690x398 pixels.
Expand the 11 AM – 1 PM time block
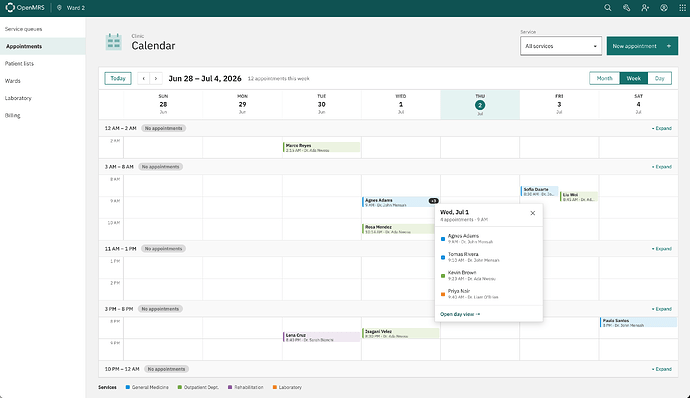point(661,249)
